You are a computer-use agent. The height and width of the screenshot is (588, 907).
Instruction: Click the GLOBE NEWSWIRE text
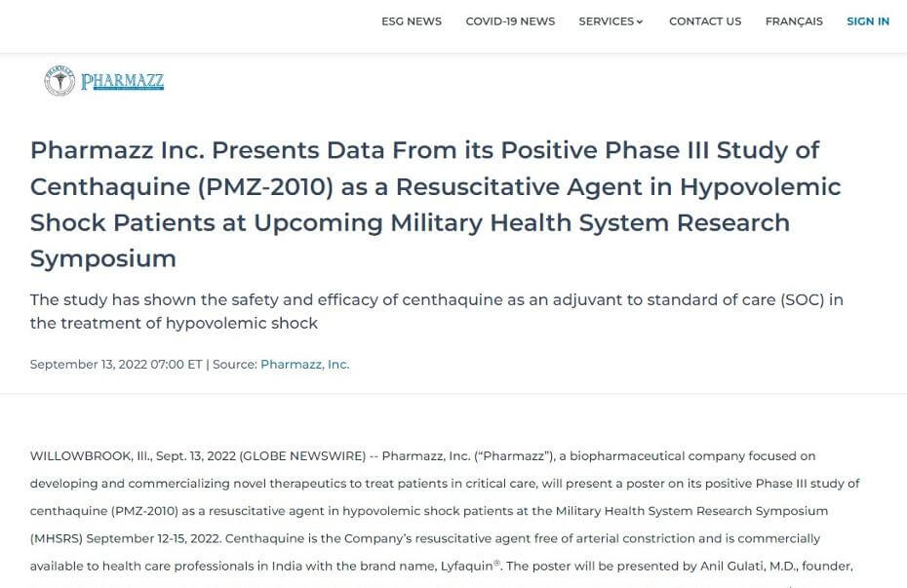pyautogui.click(x=303, y=456)
